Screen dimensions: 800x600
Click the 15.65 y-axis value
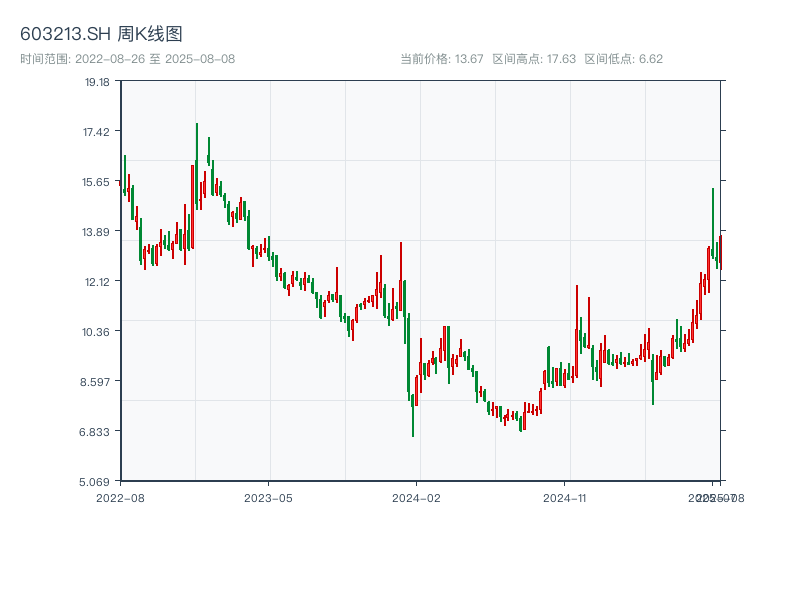click(96, 182)
